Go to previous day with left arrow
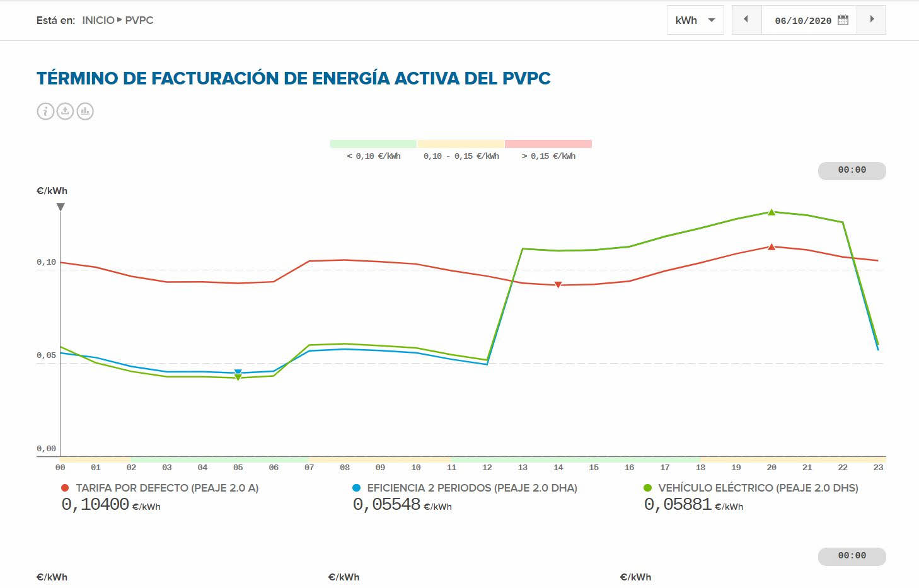This screenshot has width=919, height=588. pos(746,20)
